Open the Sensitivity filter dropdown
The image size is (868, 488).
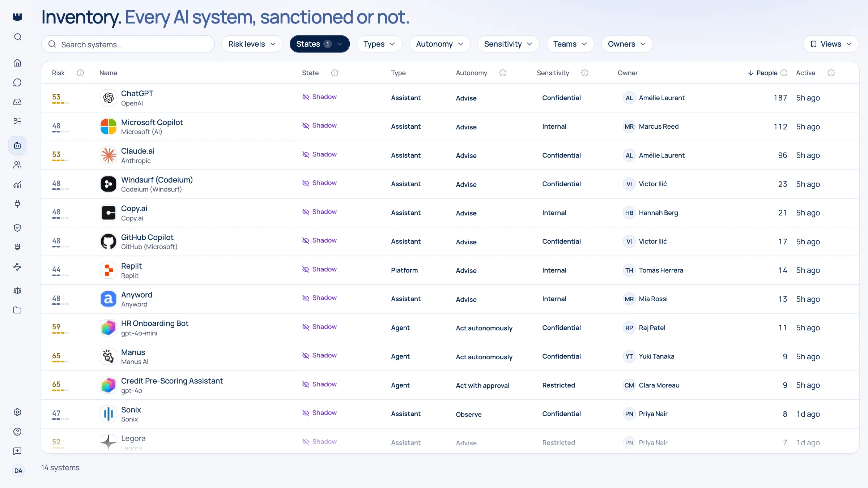(x=509, y=44)
